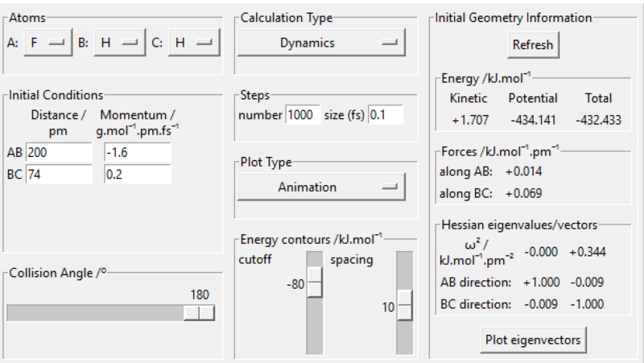Click the AB distance input field

point(59,153)
